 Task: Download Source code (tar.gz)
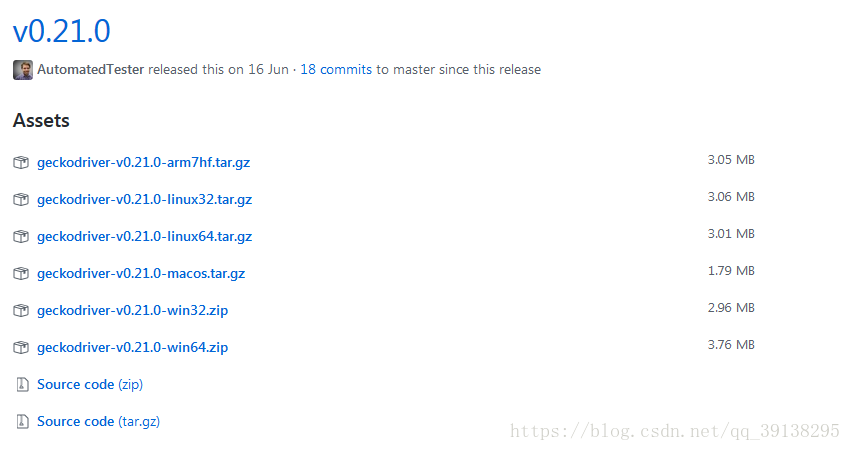(98, 421)
